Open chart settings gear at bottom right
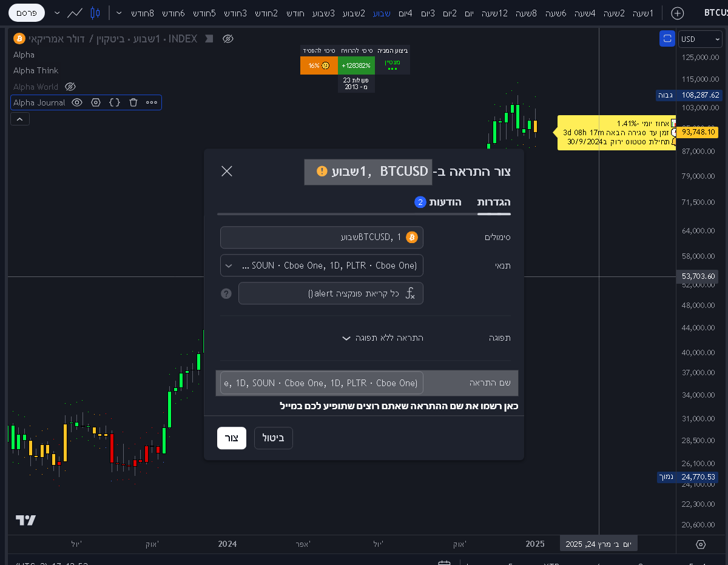This screenshot has height=565, width=728. click(701, 544)
